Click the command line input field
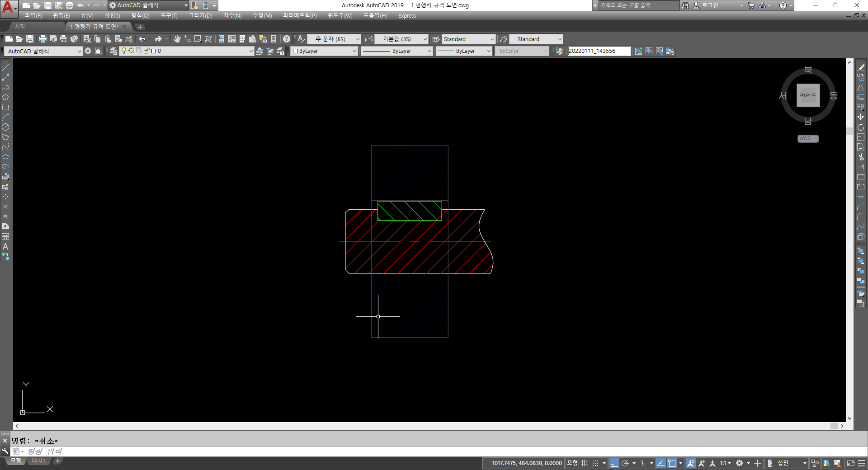This screenshot has height=470, width=868. (439, 451)
